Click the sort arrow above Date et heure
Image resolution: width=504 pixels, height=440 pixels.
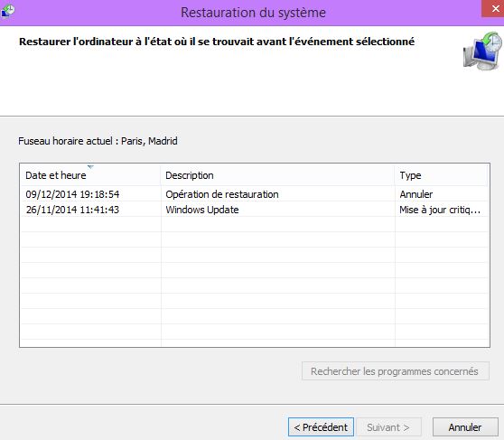click(90, 166)
